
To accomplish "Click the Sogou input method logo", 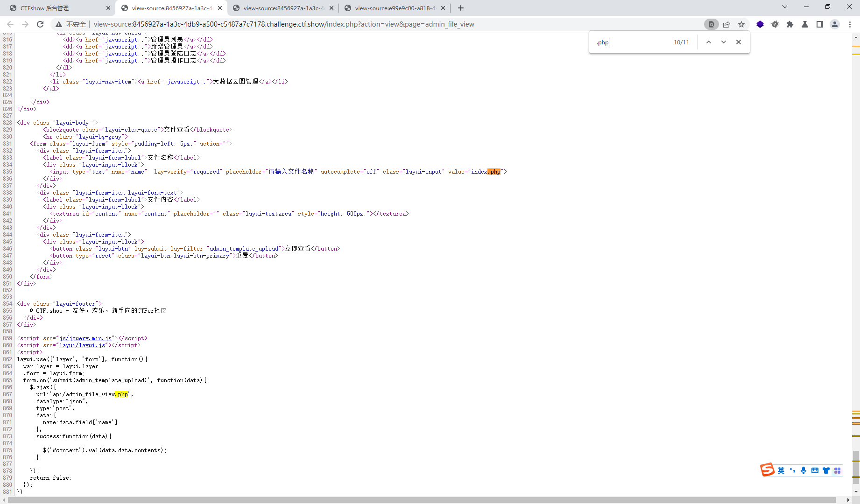I will pos(767,469).
